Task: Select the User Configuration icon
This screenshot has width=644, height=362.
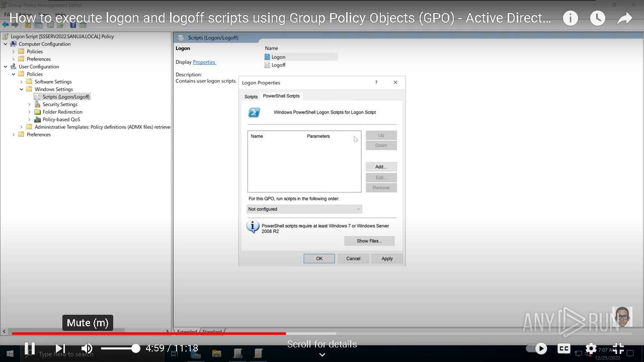Action: click(14, 66)
